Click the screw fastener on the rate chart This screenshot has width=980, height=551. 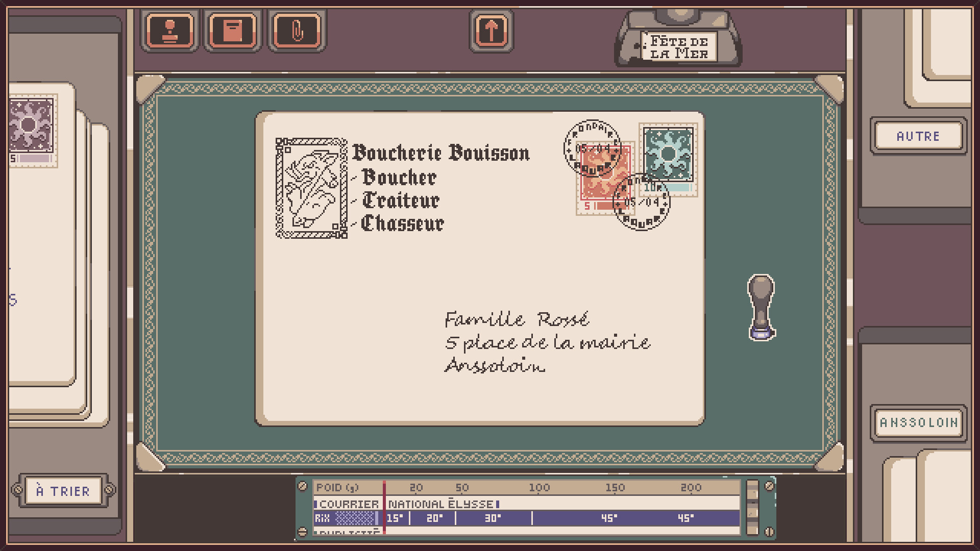[303, 487]
